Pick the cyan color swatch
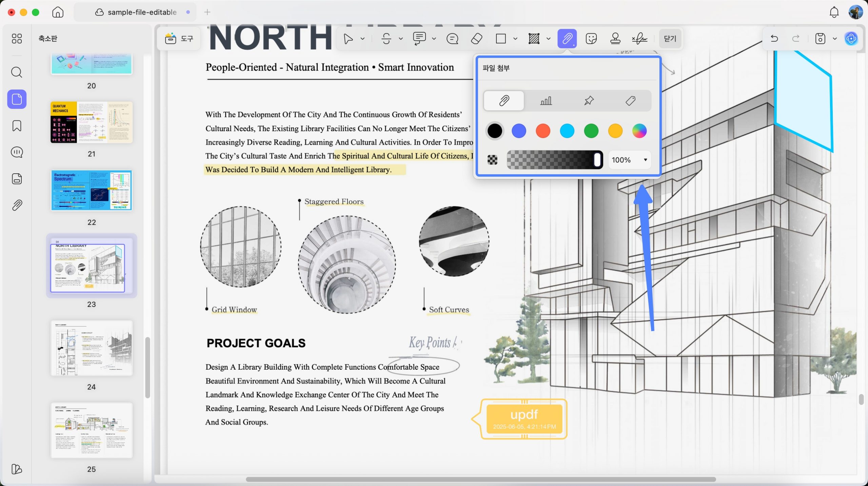The width and height of the screenshot is (868, 486). click(567, 131)
